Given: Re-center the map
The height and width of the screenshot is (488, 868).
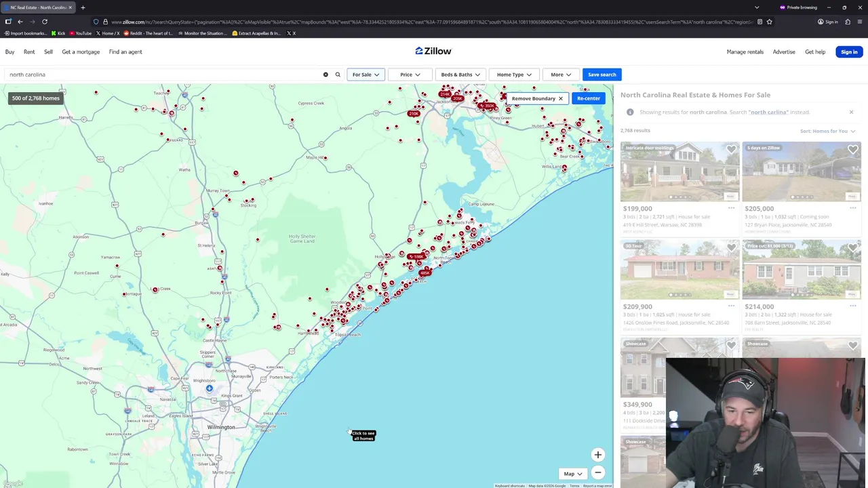Looking at the screenshot, I should (589, 98).
